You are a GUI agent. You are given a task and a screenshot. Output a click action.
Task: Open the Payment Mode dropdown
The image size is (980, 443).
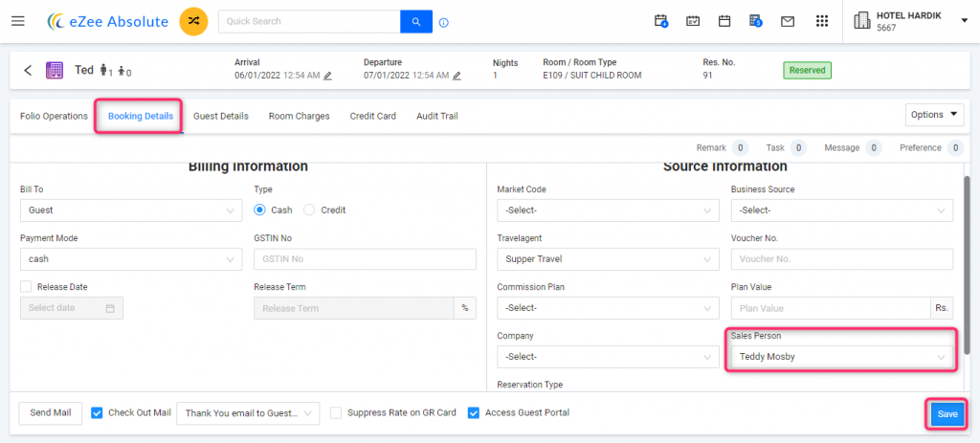click(x=131, y=259)
